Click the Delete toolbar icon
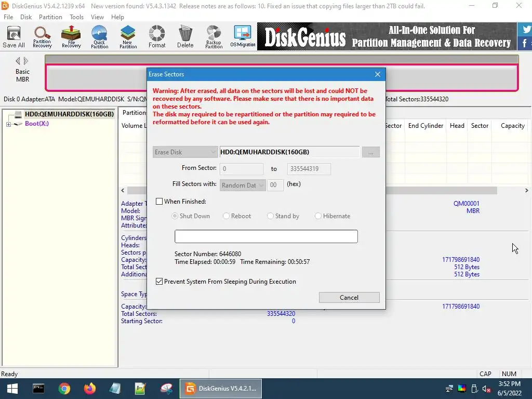 pos(185,37)
